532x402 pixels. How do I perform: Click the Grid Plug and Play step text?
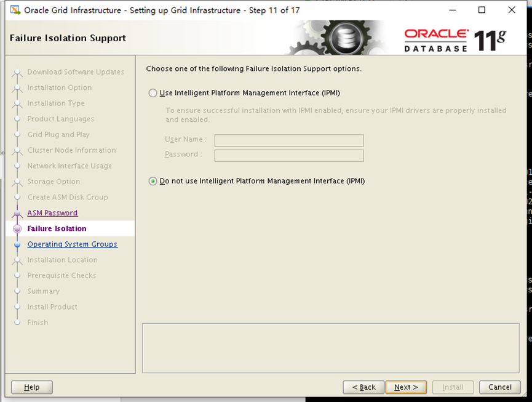pyautogui.click(x=58, y=134)
